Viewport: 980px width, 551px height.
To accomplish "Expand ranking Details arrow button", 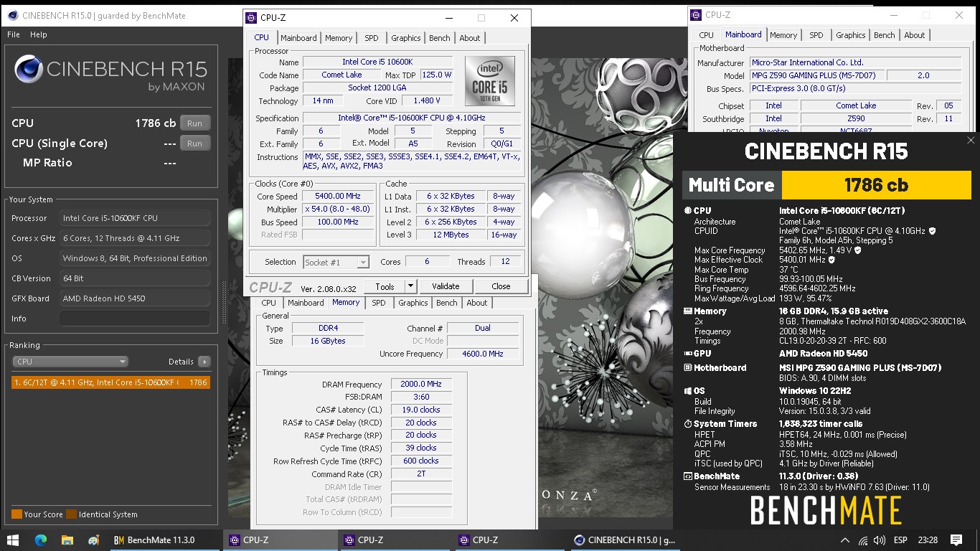I will [204, 362].
